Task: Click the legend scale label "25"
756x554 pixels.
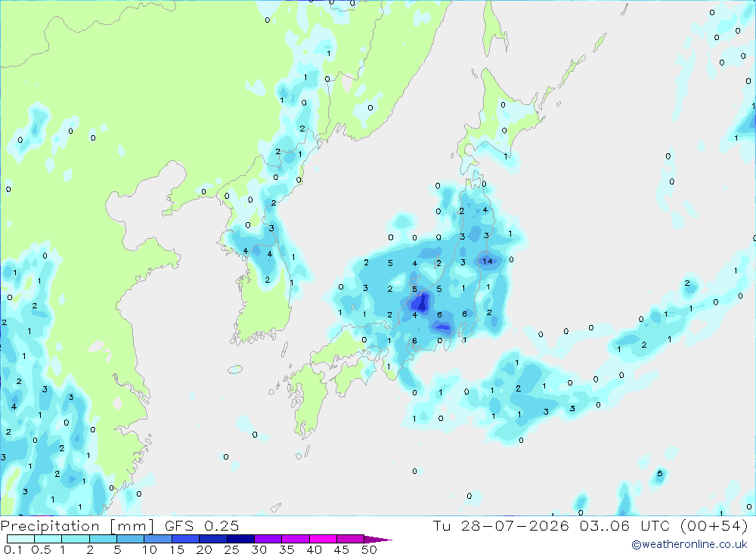Action: (231, 549)
